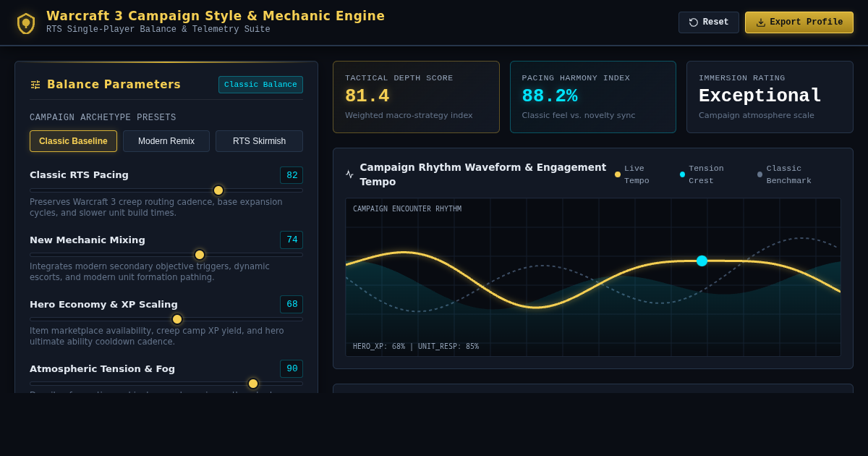Click the Classic Balance badge

(x=260, y=85)
